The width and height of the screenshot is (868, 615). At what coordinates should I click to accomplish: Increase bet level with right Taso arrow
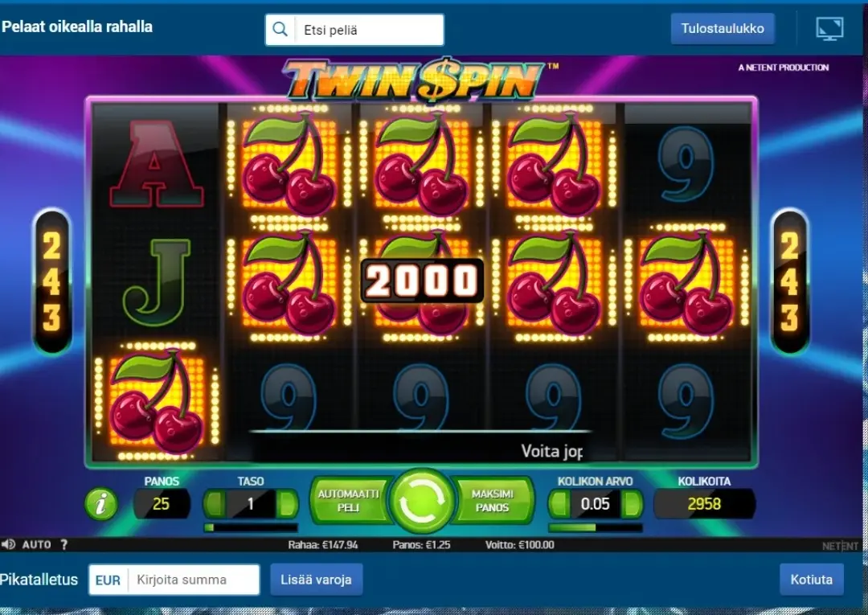pos(287,504)
